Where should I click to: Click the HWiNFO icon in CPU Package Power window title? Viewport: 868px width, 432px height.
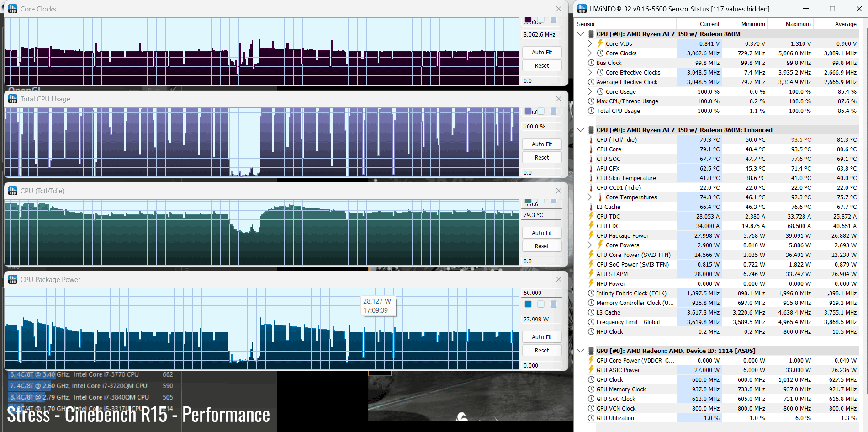pos(13,279)
